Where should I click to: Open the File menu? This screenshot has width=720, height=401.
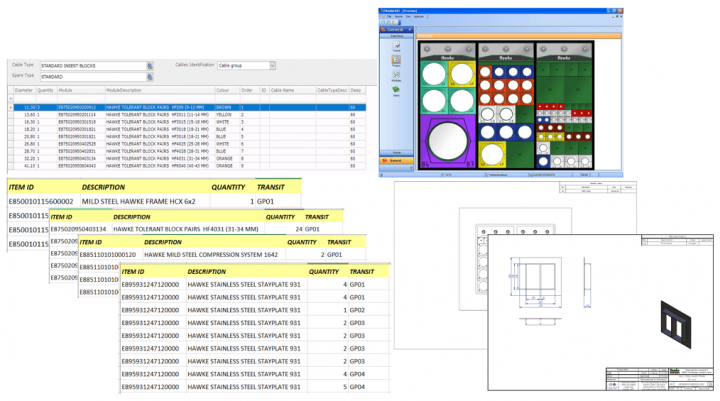[389, 17]
